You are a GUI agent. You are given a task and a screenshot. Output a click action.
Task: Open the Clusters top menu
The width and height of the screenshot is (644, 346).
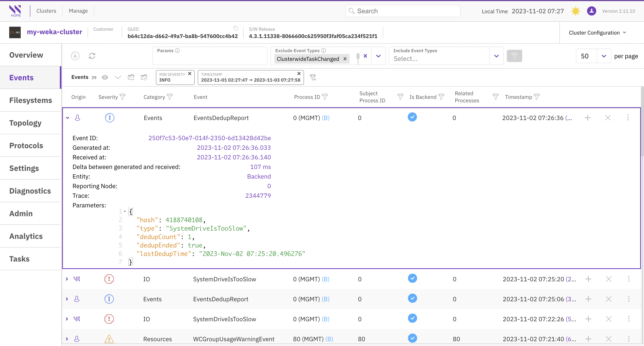pos(46,11)
